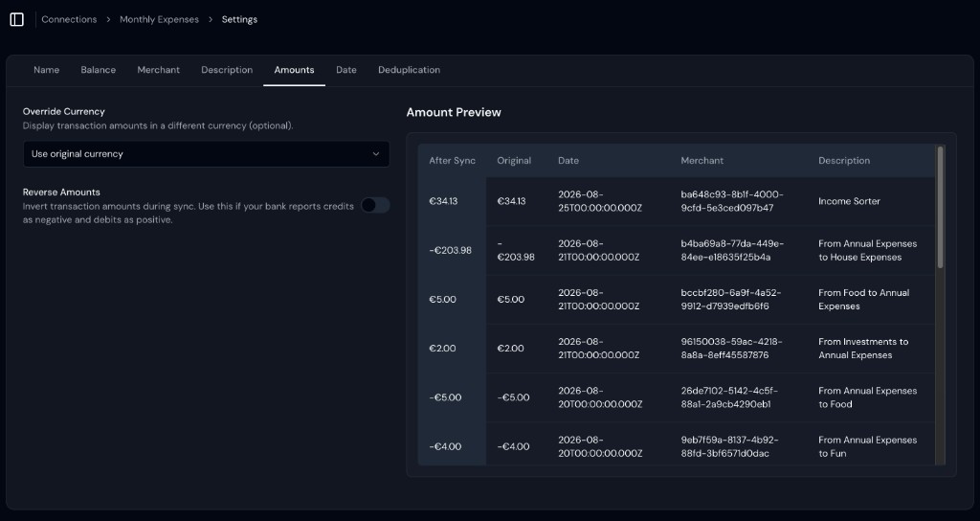980x521 pixels.
Task: Click the Merchant column header
Action: 702,161
